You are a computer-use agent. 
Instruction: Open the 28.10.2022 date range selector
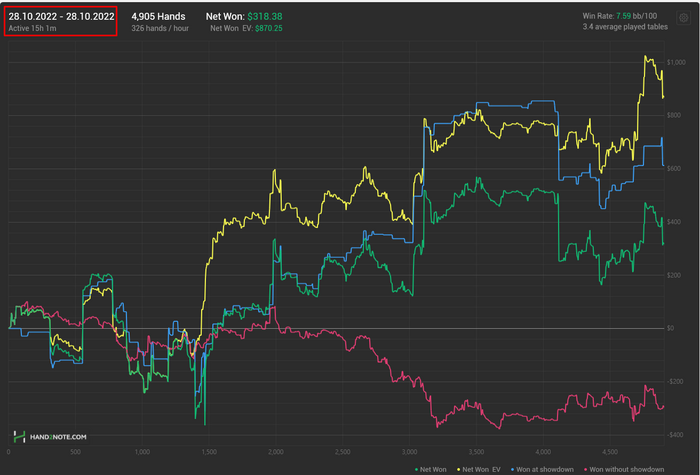point(61,17)
